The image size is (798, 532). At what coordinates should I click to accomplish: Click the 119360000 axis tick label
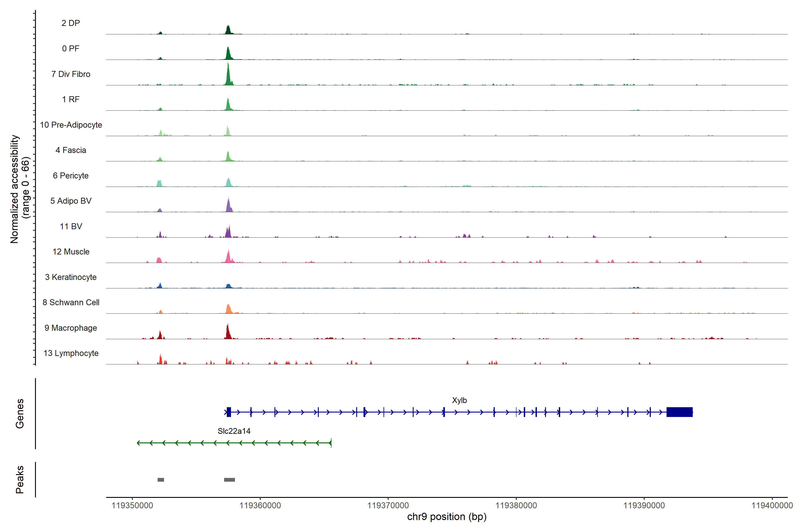pyautogui.click(x=260, y=506)
